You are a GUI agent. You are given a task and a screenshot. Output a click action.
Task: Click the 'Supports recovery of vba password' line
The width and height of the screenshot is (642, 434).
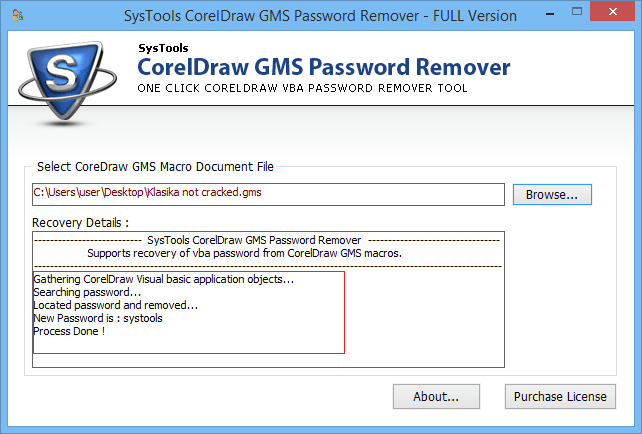click(267, 253)
